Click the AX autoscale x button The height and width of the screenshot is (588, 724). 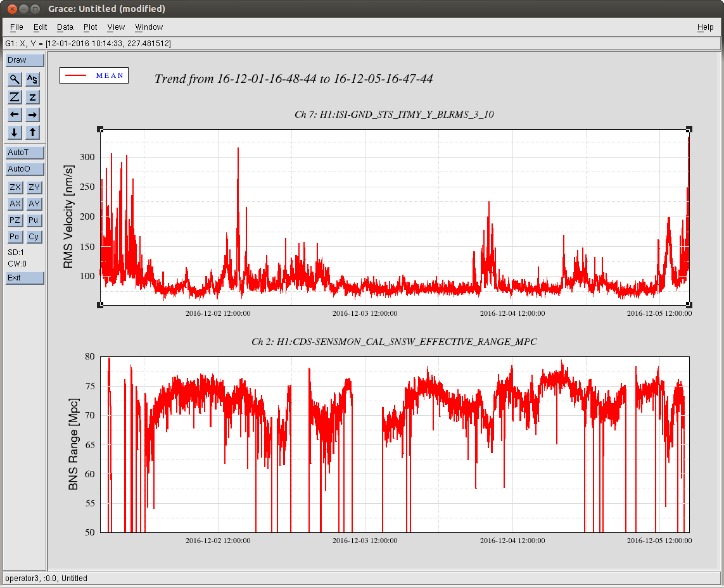pyautogui.click(x=15, y=204)
